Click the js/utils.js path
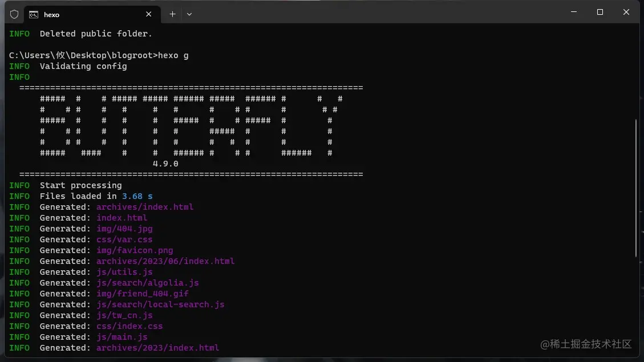 (124, 272)
